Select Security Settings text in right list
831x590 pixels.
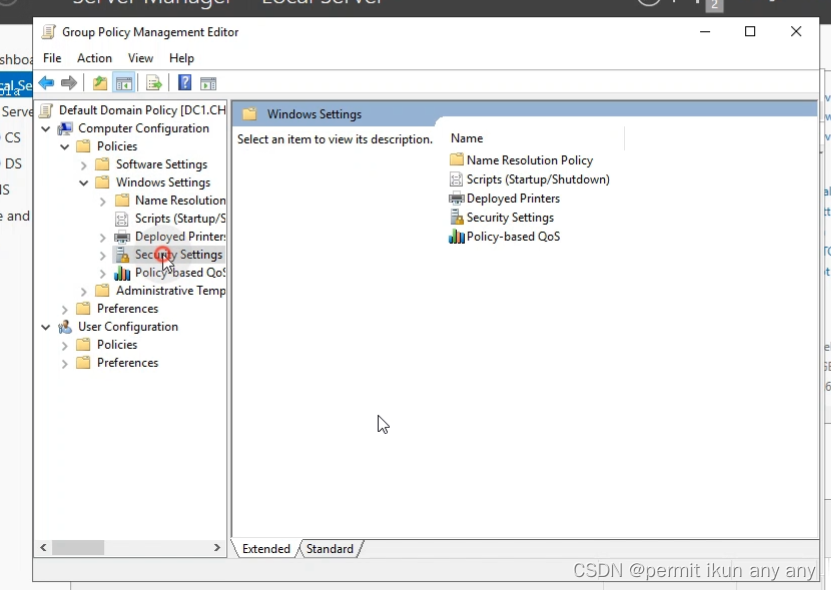click(x=510, y=217)
